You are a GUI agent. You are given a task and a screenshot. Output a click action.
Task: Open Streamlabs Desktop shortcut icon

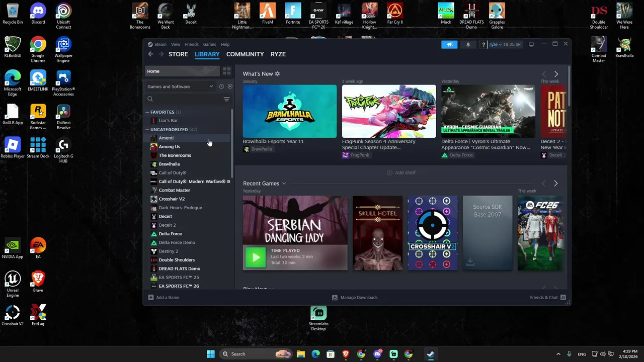tap(318, 319)
